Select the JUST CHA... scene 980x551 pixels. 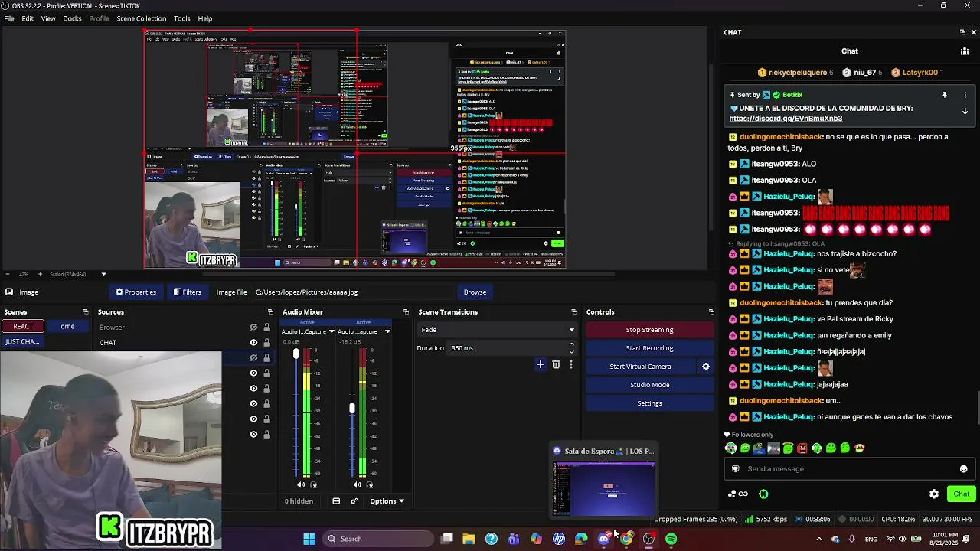coord(22,341)
